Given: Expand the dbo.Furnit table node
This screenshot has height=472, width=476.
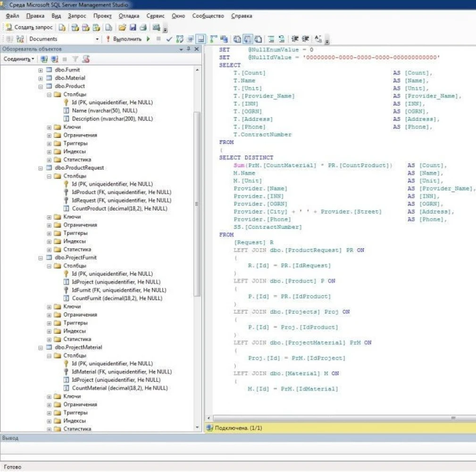Looking at the screenshot, I should tap(41, 70).
